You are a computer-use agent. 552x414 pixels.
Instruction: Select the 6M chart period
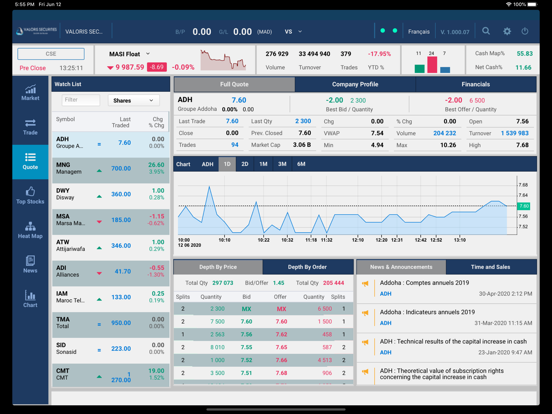301,164
